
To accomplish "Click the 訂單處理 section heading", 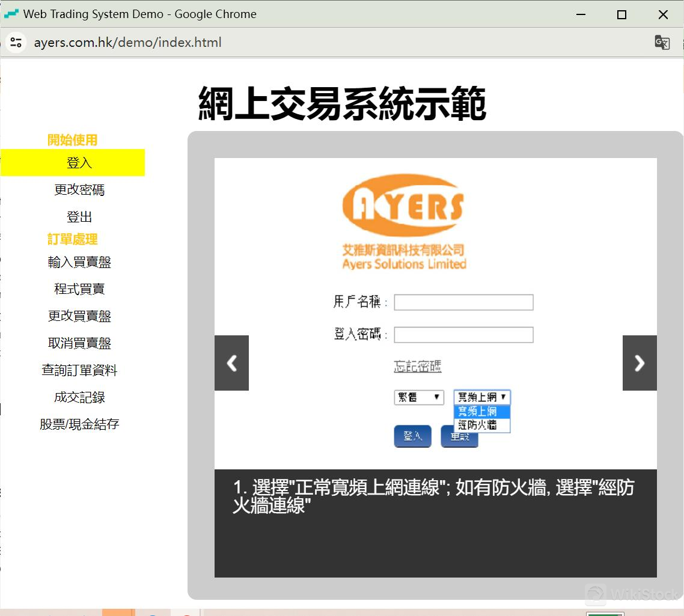I will [x=72, y=239].
